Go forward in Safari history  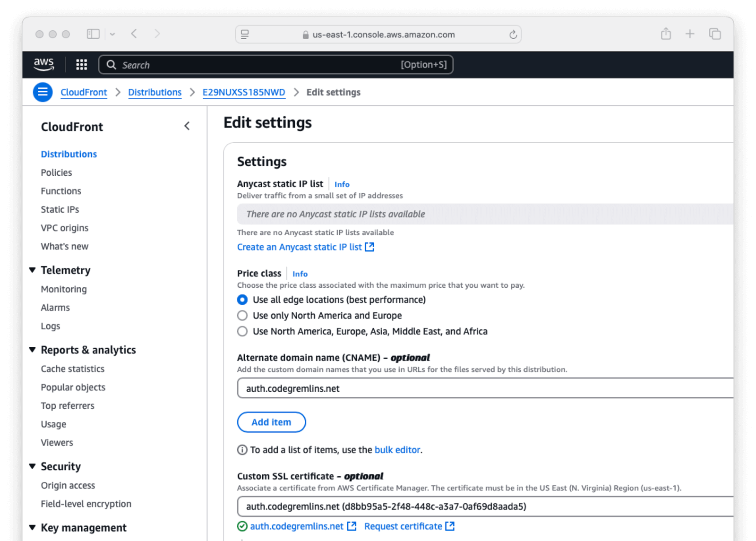(x=157, y=34)
